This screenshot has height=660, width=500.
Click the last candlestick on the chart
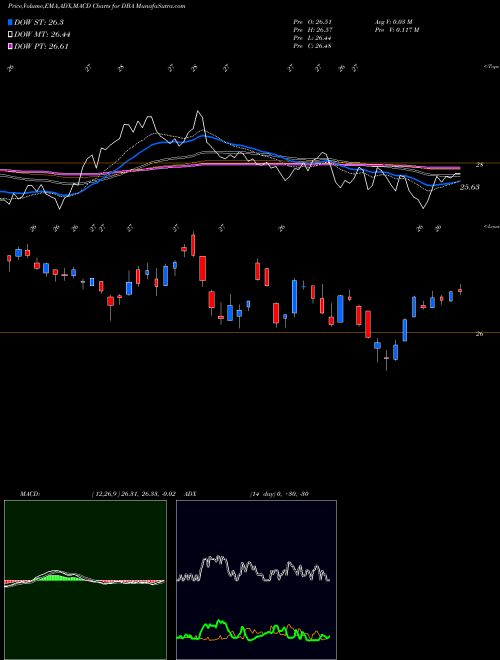coord(460,290)
